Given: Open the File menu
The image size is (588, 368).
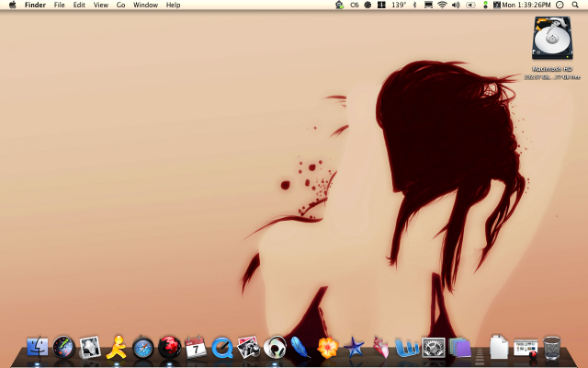Looking at the screenshot, I should coord(59,5).
